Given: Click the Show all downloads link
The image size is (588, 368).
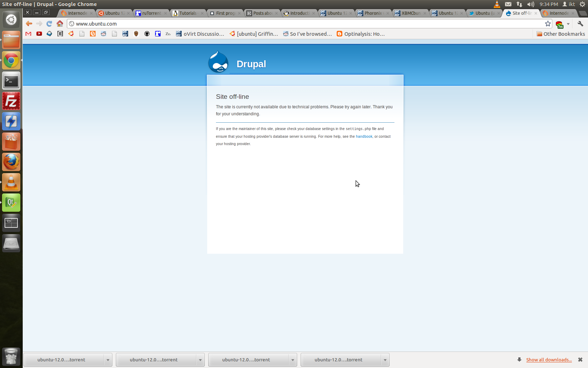Looking at the screenshot, I should click(x=549, y=360).
